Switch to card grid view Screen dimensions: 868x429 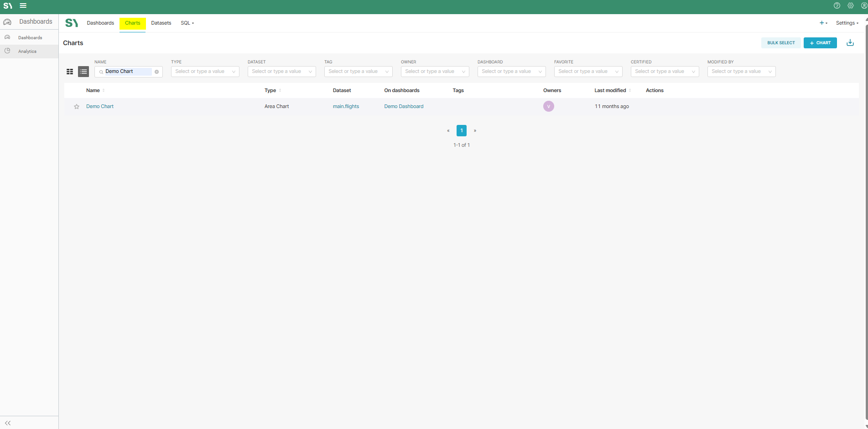pyautogui.click(x=70, y=72)
